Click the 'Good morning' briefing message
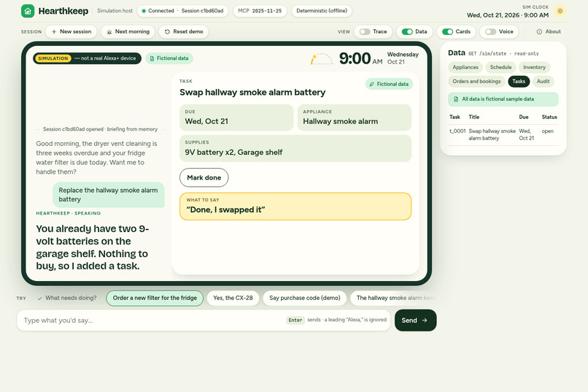This screenshot has height=392, width=588. (96, 158)
